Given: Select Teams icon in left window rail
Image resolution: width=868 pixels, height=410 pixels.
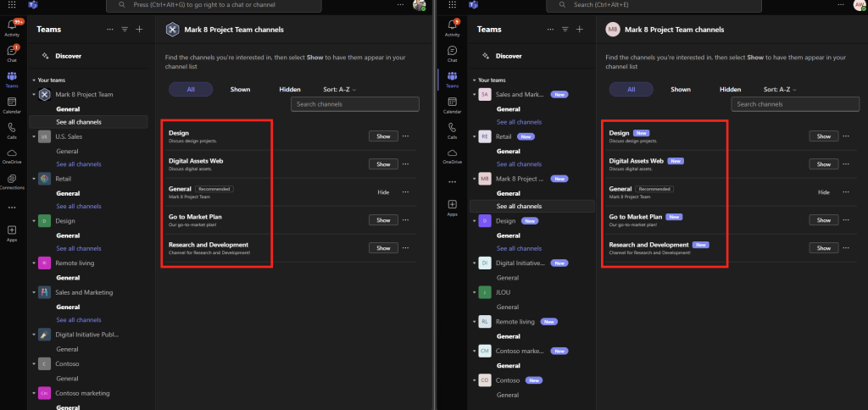Looking at the screenshot, I should [x=12, y=79].
